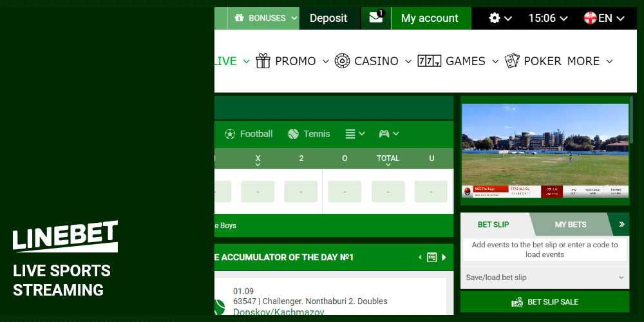Click the football ball icon

coord(230,134)
